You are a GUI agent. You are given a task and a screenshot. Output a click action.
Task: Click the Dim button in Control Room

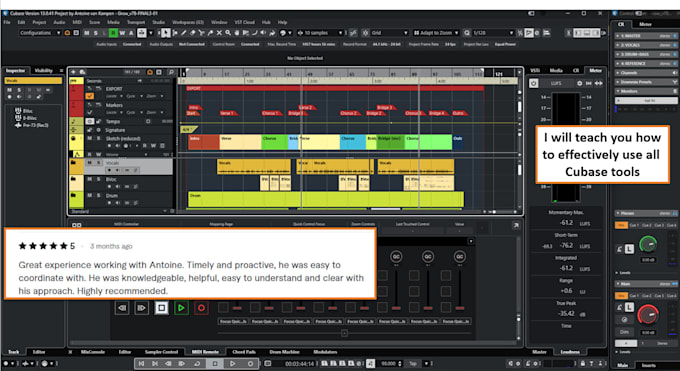point(624,332)
